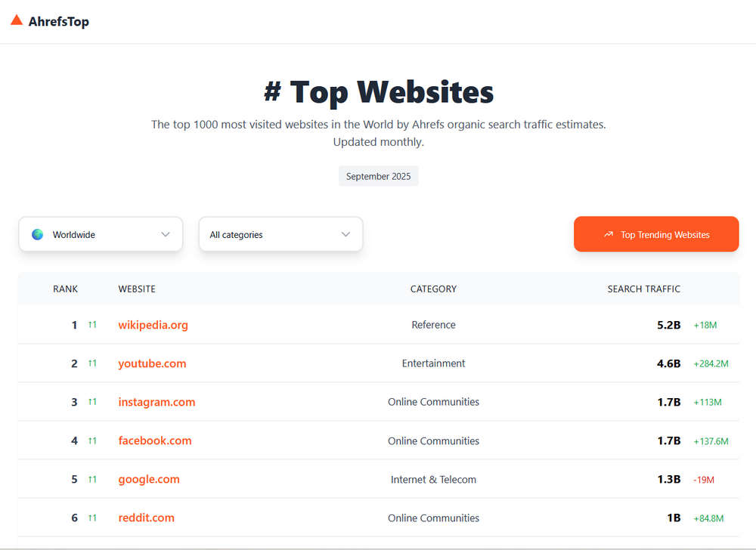Click rank change arrows icon for youtube.com
The width and height of the screenshot is (756, 550).
[92, 363]
